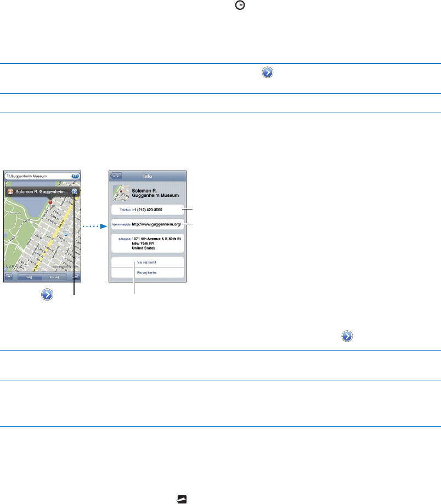This screenshot has width=441, height=504.
Task: Tap the Vis vej hertil button
Action: (x=148, y=262)
